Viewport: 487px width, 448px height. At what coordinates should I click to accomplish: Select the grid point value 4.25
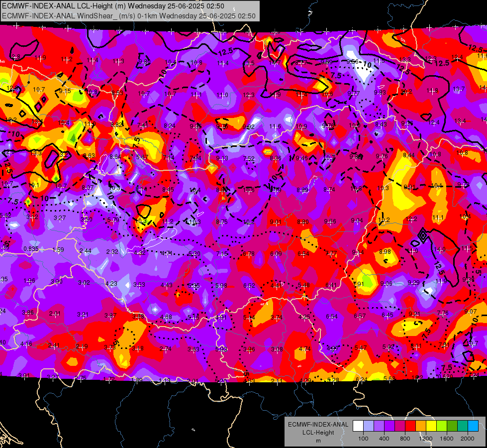304,317
